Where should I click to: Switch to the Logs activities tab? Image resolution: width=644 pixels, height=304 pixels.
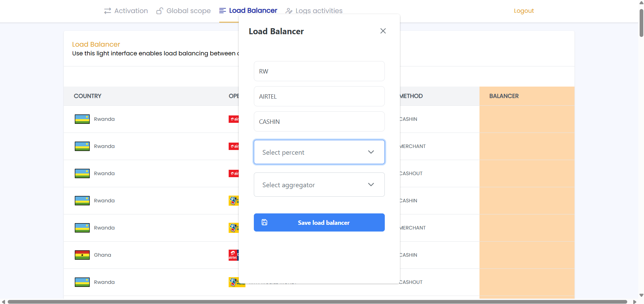(319, 11)
